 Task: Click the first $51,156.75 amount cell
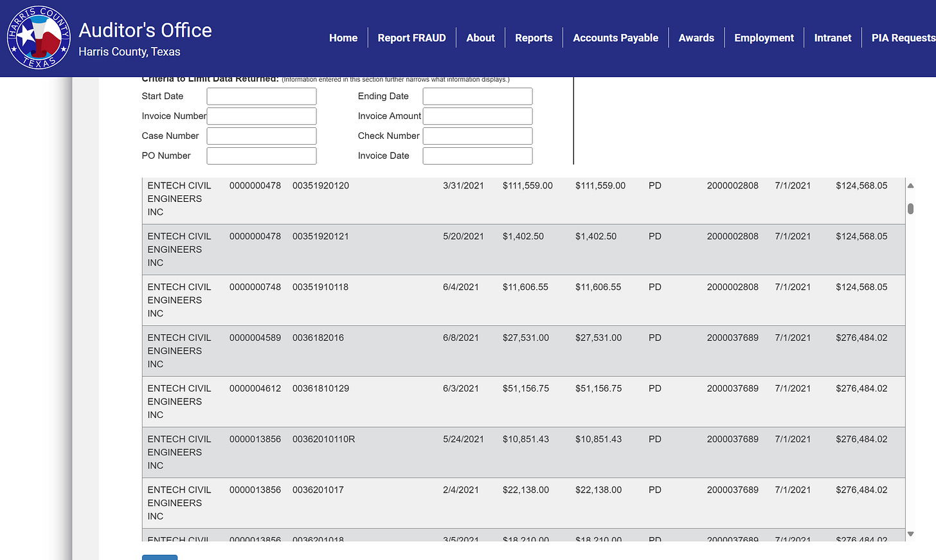(526, 389)
